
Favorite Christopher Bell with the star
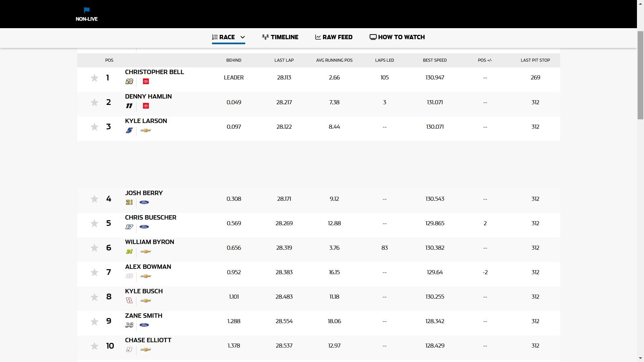(94, 78)
